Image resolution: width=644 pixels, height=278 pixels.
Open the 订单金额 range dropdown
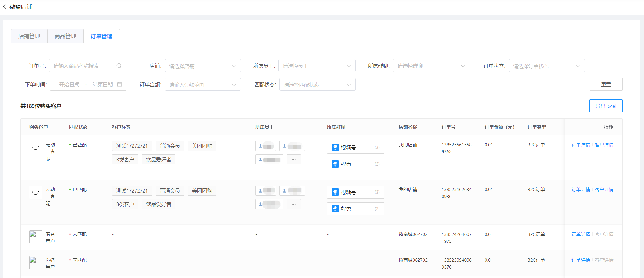click(203, 84)
